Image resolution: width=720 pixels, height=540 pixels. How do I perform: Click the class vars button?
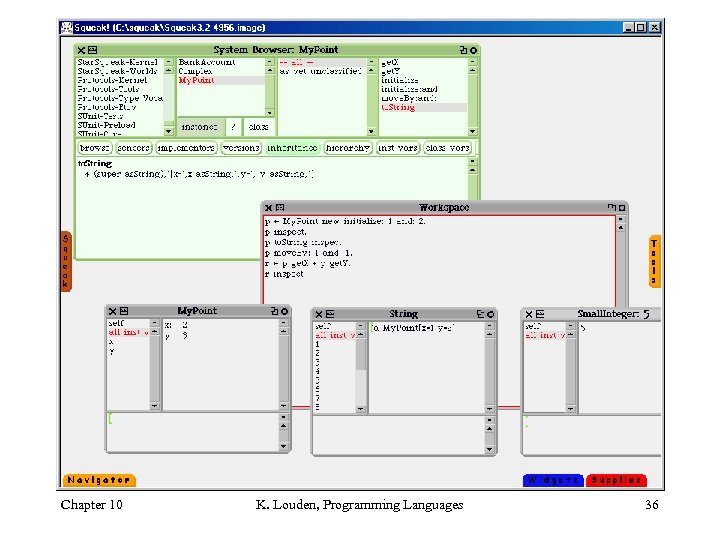tap(447, 148)
